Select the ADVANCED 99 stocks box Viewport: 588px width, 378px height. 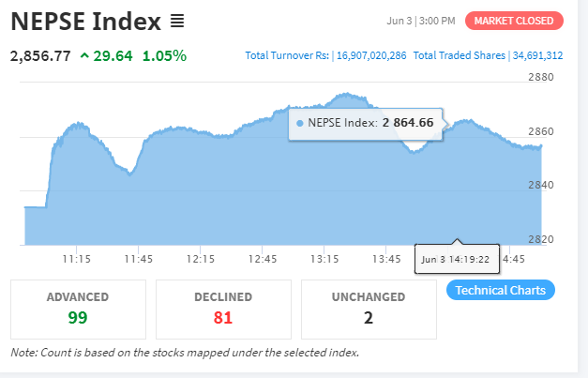click(x=78, y=310)
